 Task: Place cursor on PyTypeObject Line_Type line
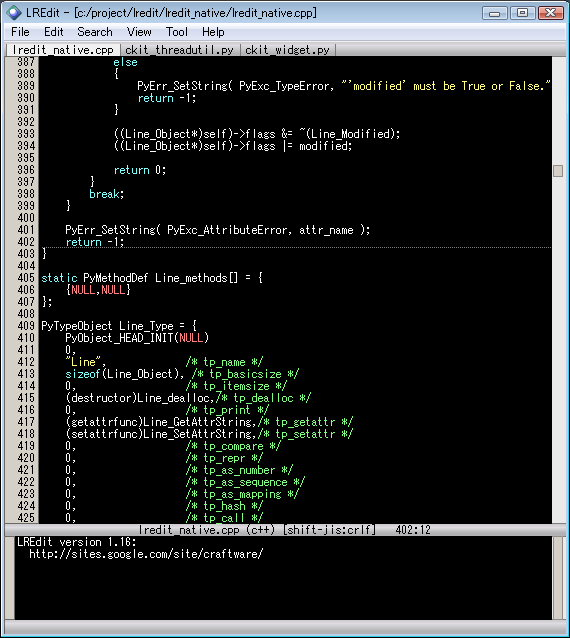[119, 326]
